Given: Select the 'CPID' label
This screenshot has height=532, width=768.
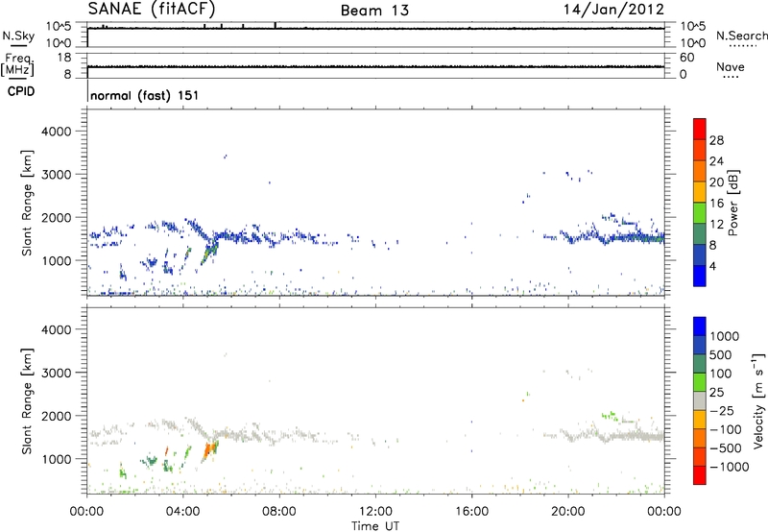Looking at the screenshot, I should pyautogui.click(x=20, y=91).
